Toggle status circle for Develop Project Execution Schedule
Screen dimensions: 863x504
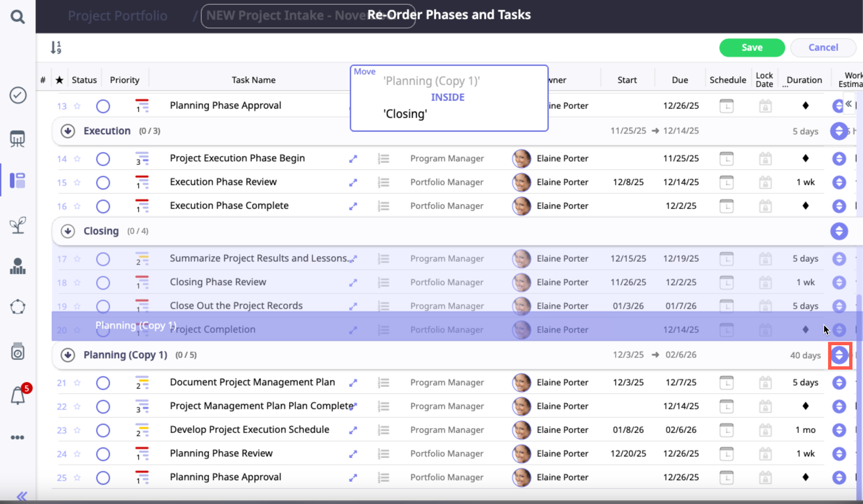(103, 430)
